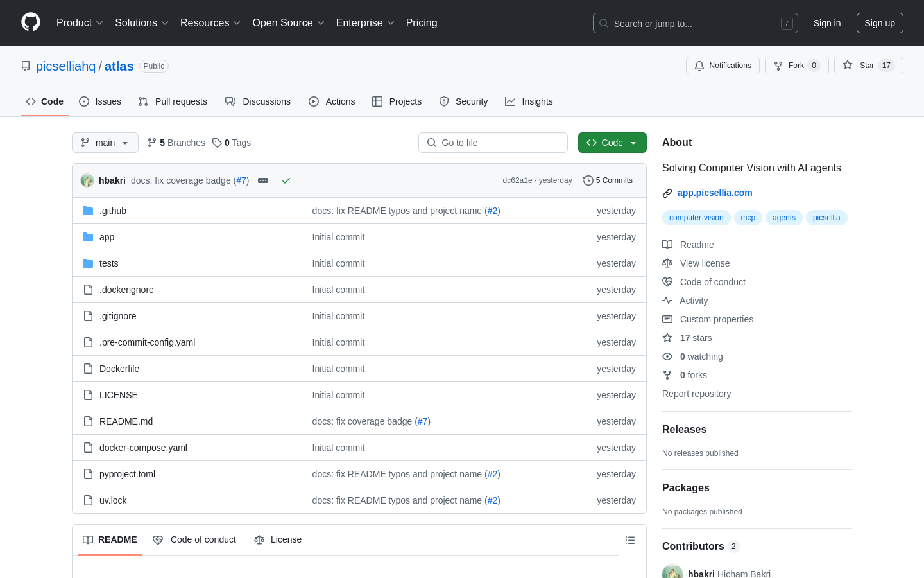Select the agents topic tag
This screenshot has height=578, width=924.
(x=784, y=218)
